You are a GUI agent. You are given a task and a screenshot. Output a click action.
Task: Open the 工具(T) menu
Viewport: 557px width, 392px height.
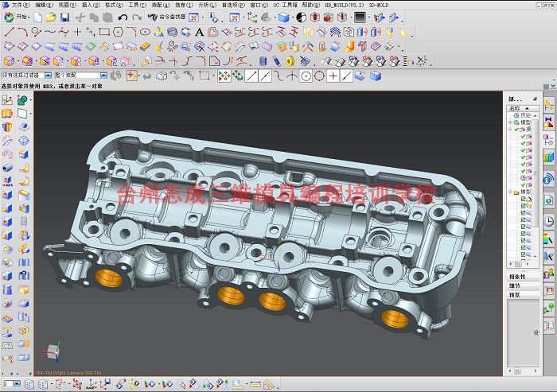tap(137, 5)
